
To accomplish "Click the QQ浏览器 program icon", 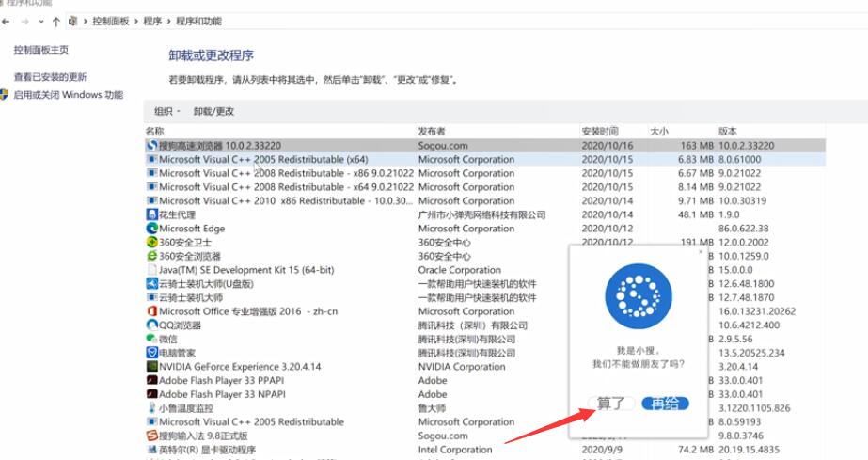I will click(x=151, y=325).
